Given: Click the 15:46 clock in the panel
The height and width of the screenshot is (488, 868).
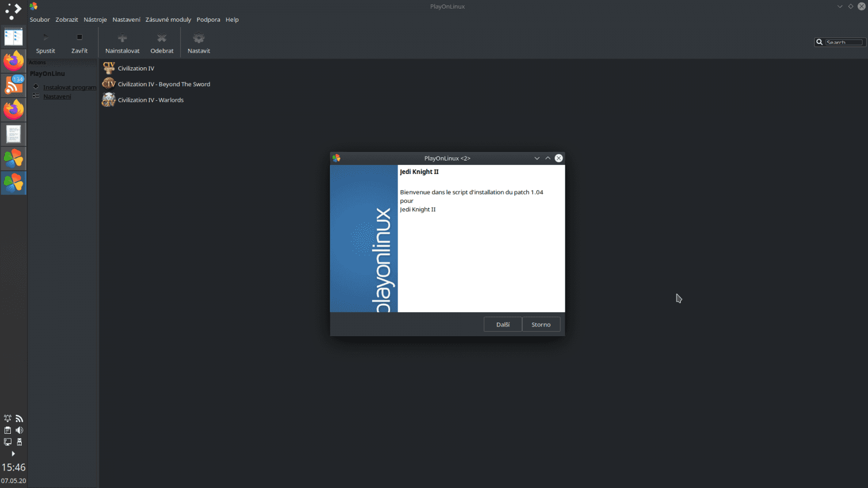Looking at the screenshot, I should click(14, 467).
